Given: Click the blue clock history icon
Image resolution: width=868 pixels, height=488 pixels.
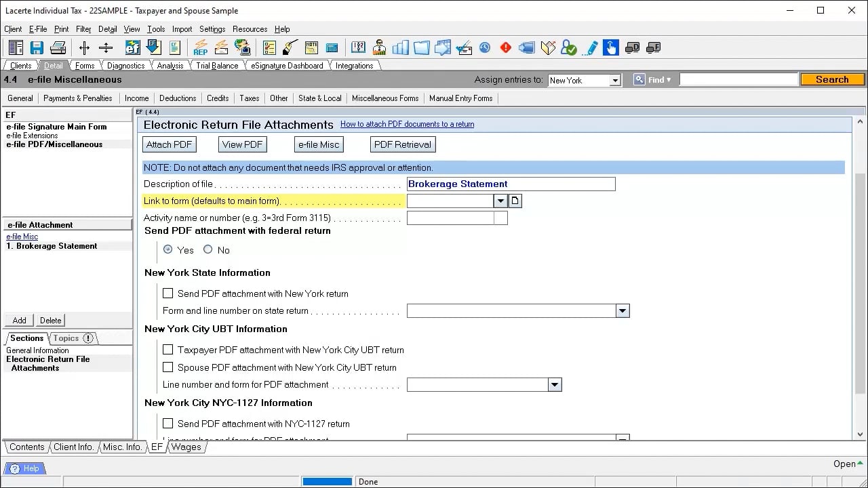Looking at the screenshot, I should (485, 47).
